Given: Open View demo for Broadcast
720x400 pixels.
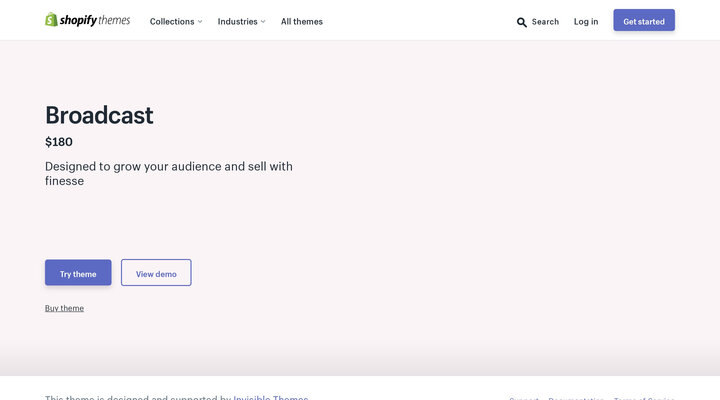Looking at the screenshot, I should [x=156, y=272].
